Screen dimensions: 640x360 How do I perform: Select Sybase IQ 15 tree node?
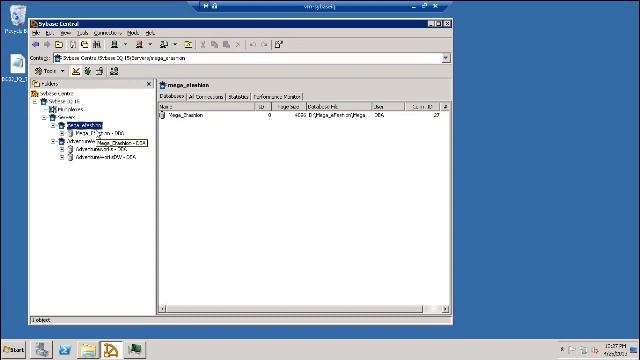64,101
